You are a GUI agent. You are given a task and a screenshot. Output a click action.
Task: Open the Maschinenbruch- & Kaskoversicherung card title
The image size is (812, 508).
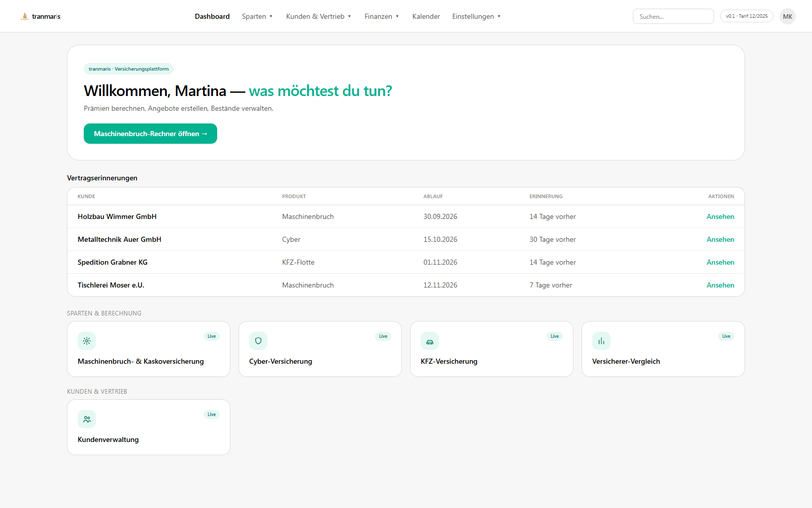click(x=141, y=361)
